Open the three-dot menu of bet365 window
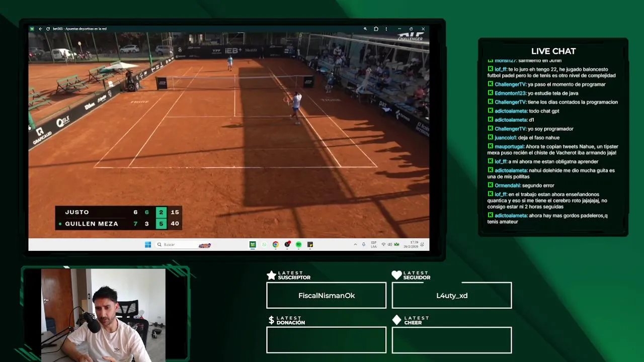 point(386,29)
